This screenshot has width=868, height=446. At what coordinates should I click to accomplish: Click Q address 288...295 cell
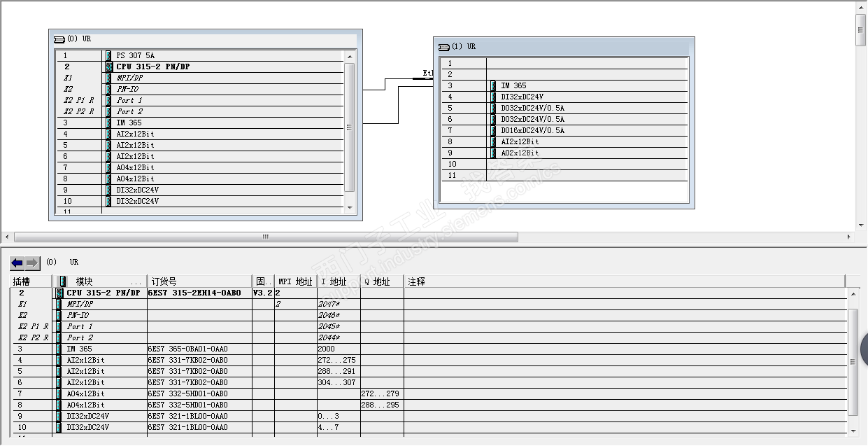(x=382, y=405)
